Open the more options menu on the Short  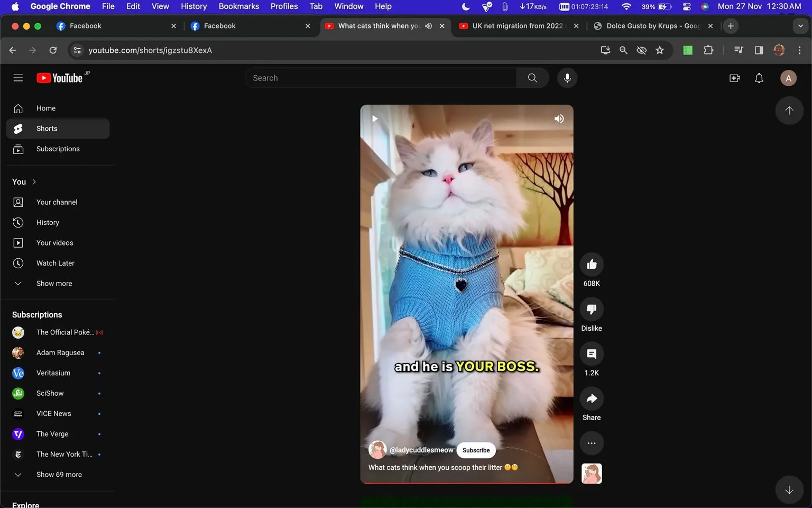pyautogui.click(x=591, y=443)
